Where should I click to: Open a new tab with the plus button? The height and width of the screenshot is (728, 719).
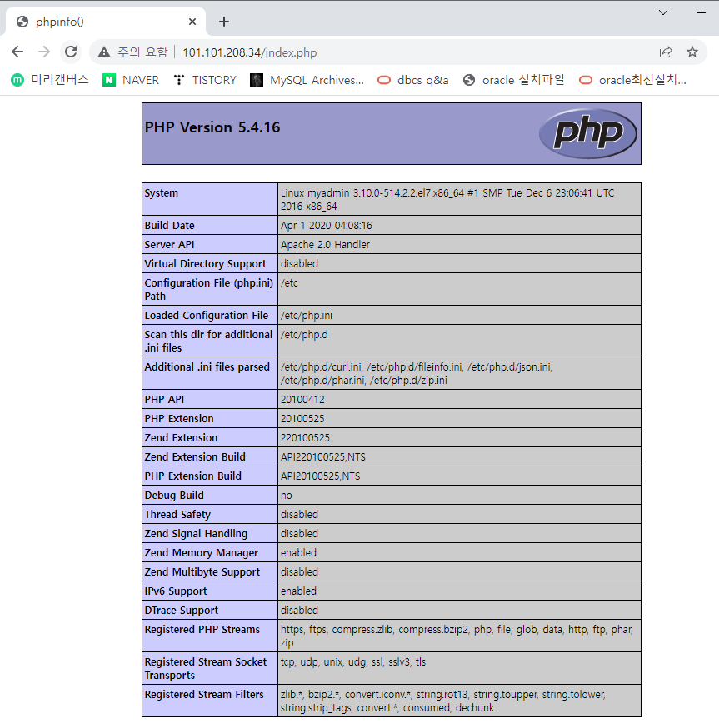pyautogui.click(x=224, y=22)
